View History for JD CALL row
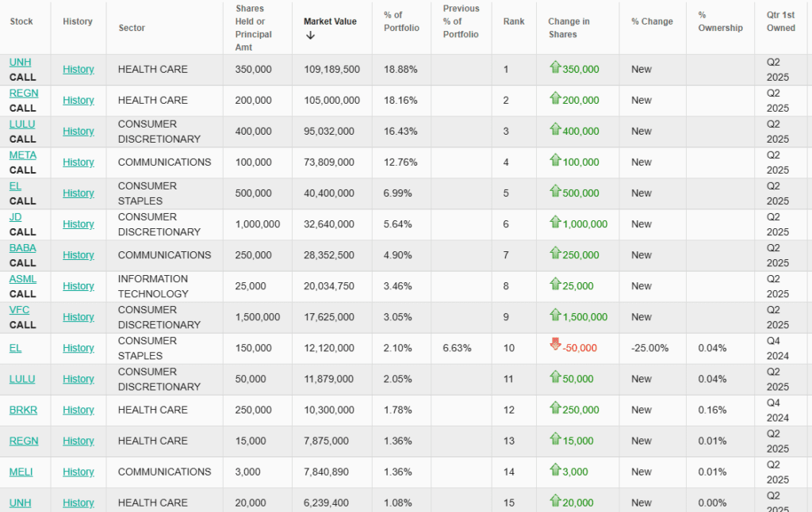The image size is (812, 512). coord(79,224)
